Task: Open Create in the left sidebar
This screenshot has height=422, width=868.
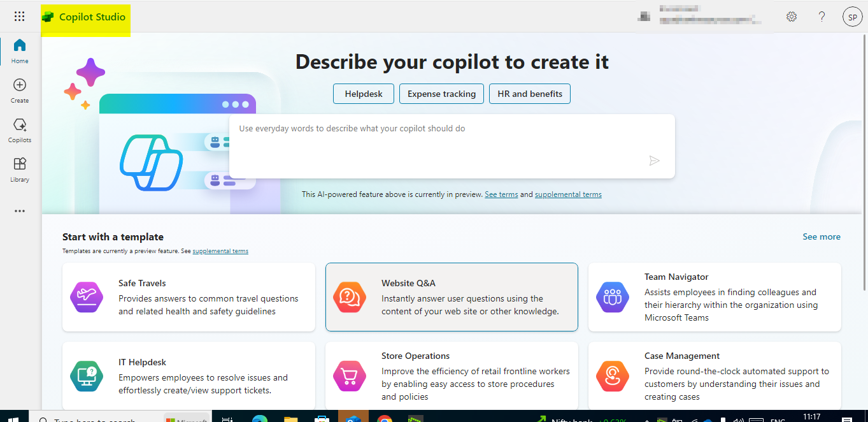Action: (20, 91)
